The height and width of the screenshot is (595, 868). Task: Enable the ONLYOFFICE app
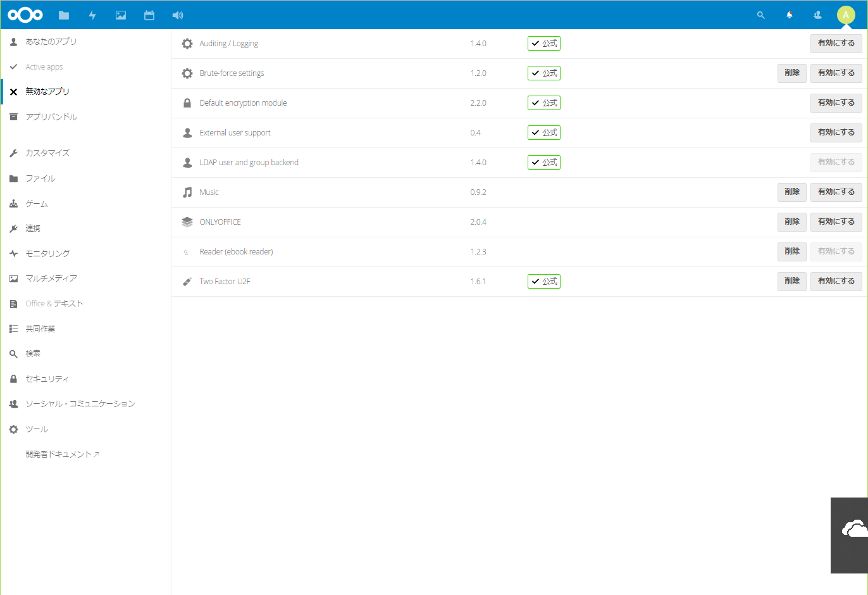[x=836, y=222]
